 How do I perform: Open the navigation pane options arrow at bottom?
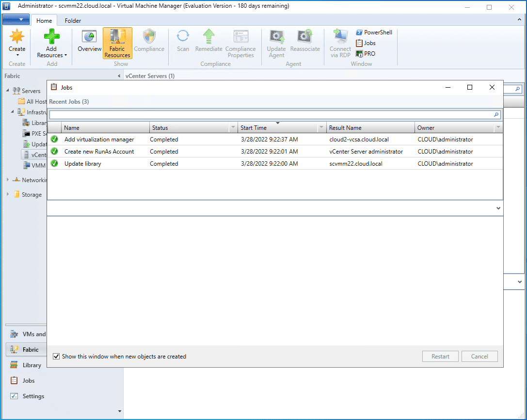(x=120, y=411)
